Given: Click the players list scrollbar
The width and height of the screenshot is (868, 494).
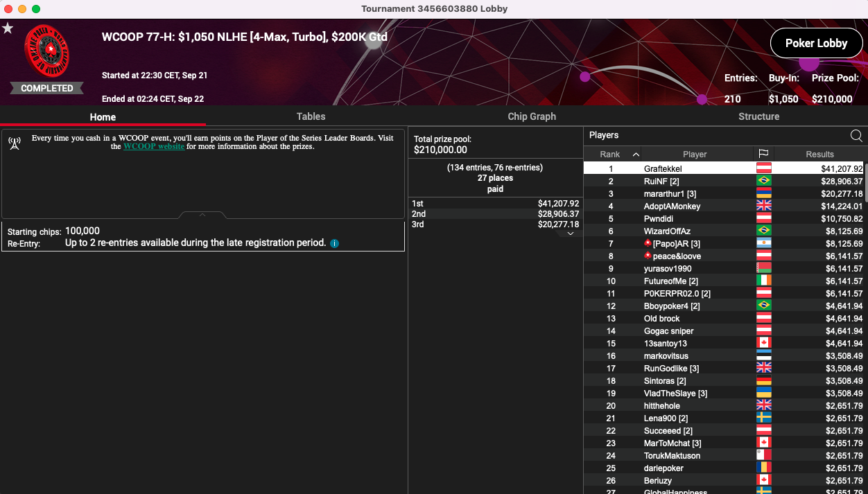Looking at the screenshot, I should point(866,183).
